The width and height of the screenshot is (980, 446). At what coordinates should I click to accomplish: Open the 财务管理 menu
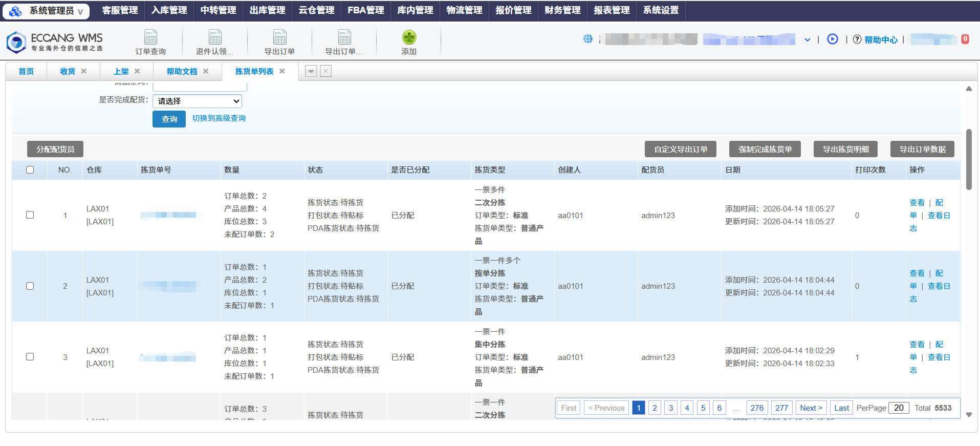[x=562, y=10]
